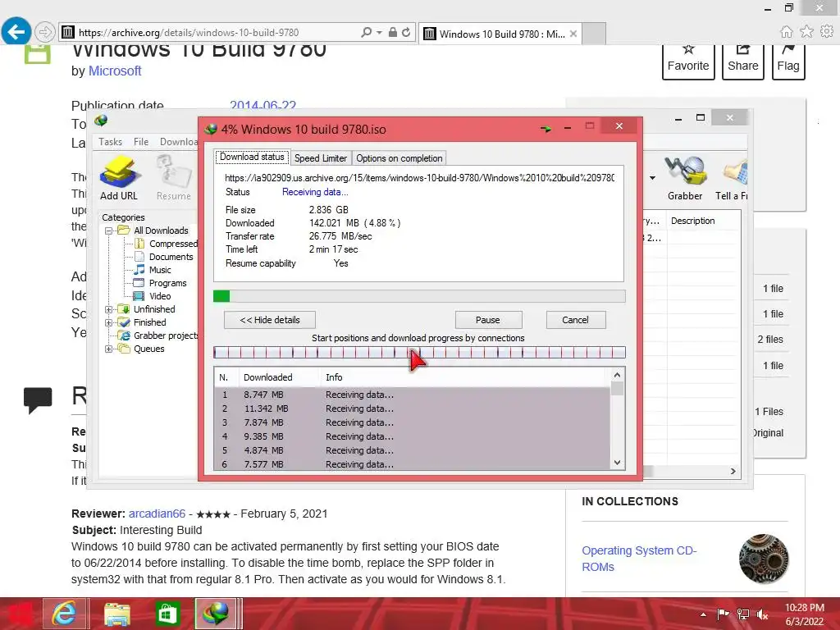Expand the Queues category node
The width and height of the screenshot is (840, 630).
click(109, 349)
